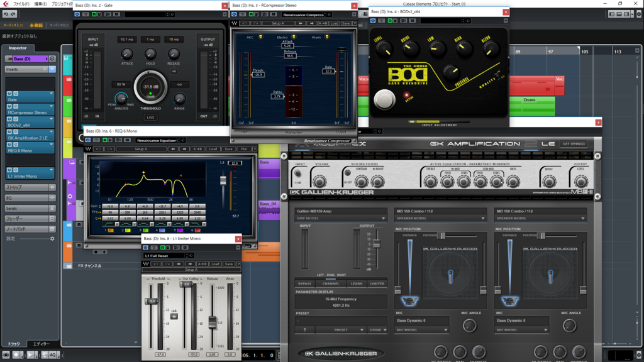Click the Output Level knob on GK amp
This screenshot has height=362, width=644.
[580, 181]
